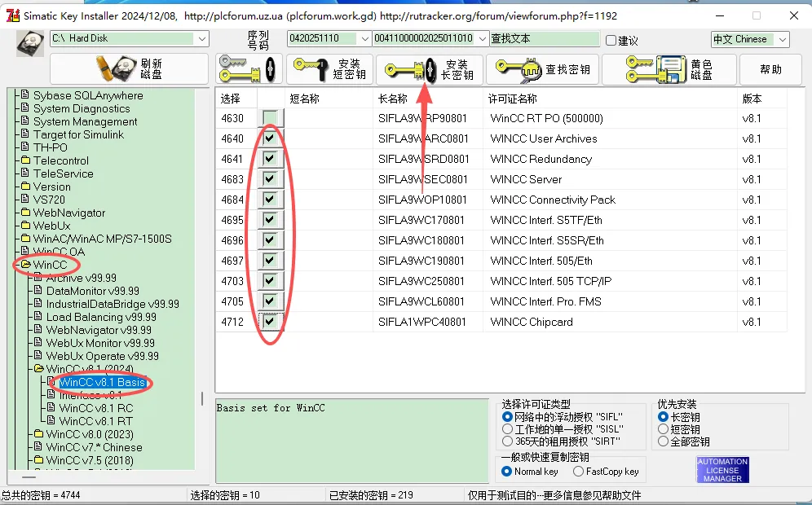The width and height of the screenshot is (812, 505).
Task: Open the WebNavigator folder
Action: tap(68, 213)
